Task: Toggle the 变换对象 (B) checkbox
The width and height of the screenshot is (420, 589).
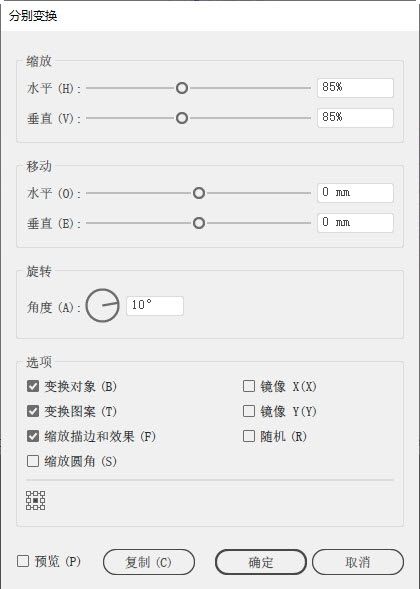Action: pos(33,386)
